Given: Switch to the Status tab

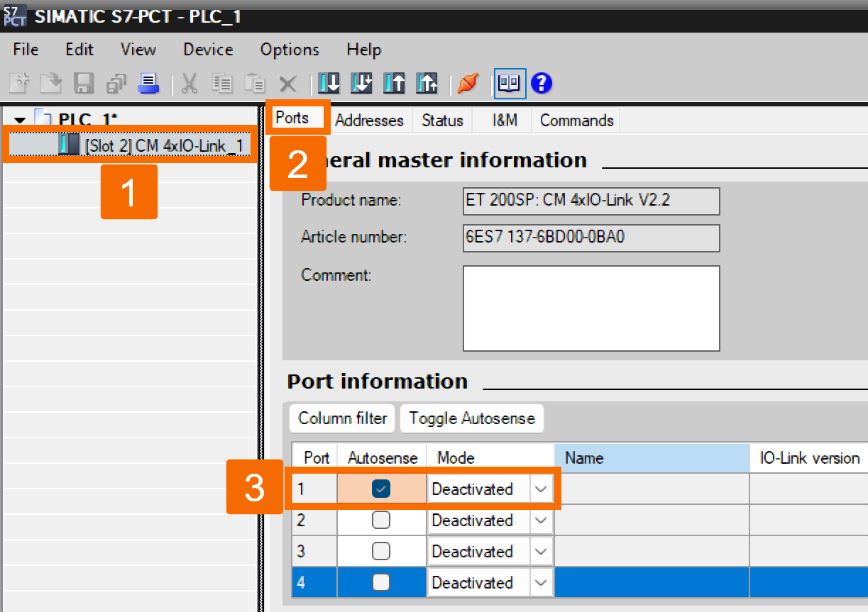Looking at the screenshot, I should [442, 121].
